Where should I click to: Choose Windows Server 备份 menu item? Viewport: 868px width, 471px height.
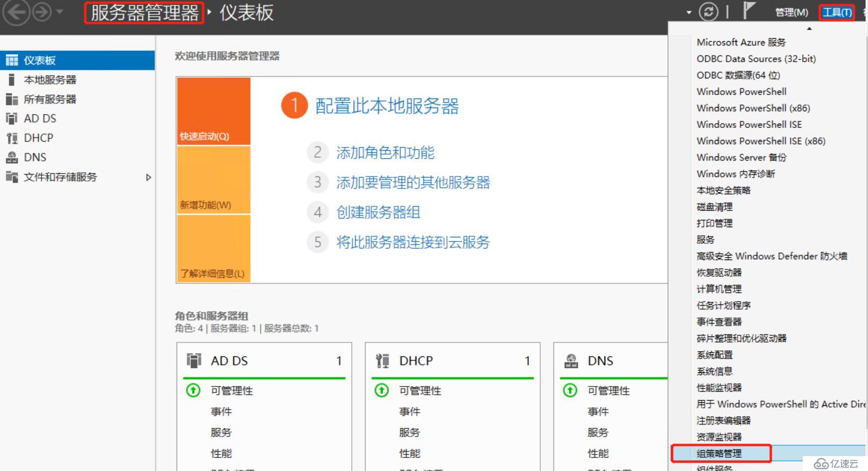pos(742,157)
